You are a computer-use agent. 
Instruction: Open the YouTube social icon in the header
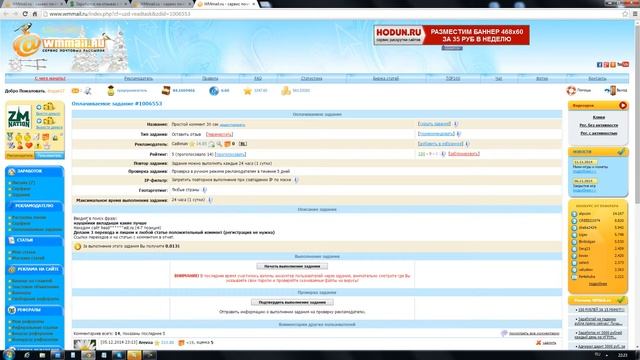click(623, 64)
